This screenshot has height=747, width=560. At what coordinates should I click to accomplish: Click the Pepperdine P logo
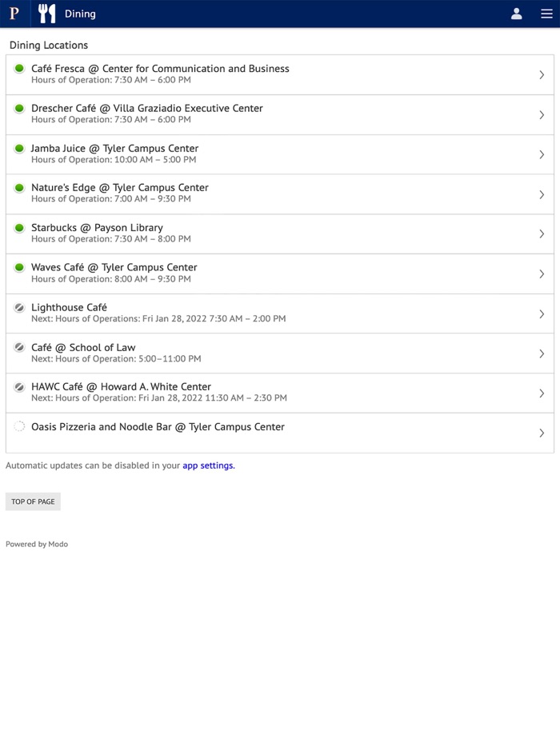click(14, 14)
